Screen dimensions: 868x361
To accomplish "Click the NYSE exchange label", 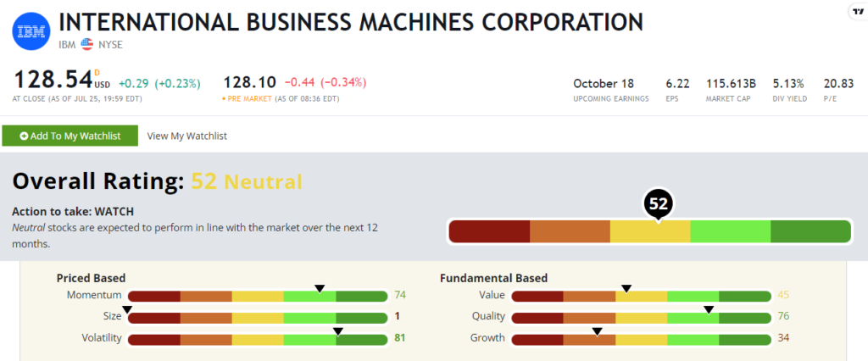I will pyautogui.click(x=109, y=45).
